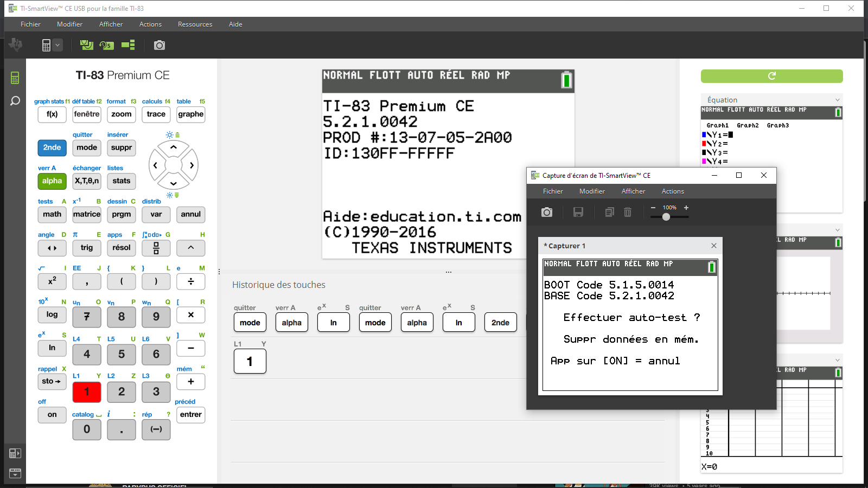Click the trash delete icon in capture window
The width and height of the screenshot is (868, 488).
click(628, 212)
